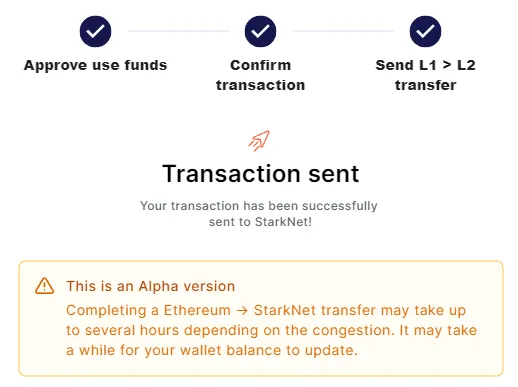
Task: Click the Transaction sent heading
Action: (x=260, y=174)
